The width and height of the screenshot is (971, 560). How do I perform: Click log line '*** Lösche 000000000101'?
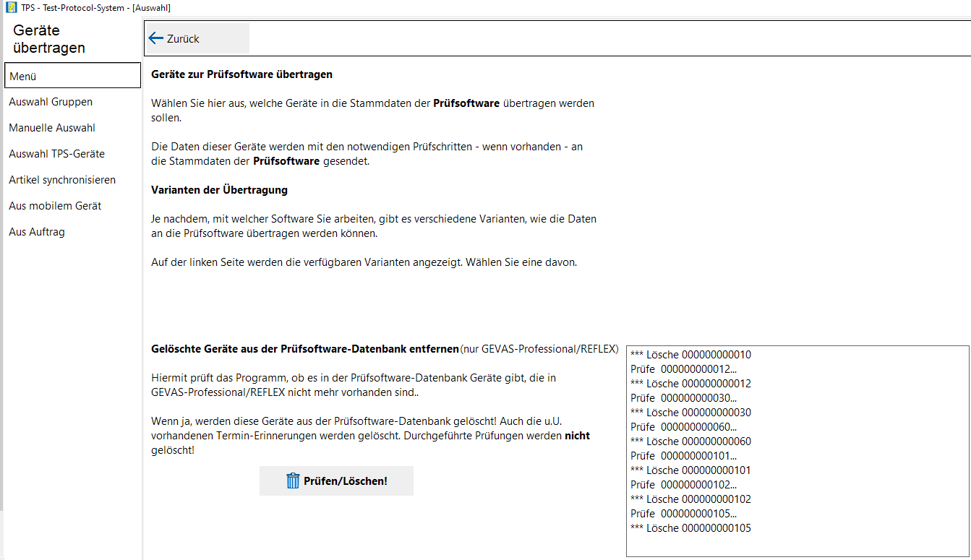coord(690,470)
